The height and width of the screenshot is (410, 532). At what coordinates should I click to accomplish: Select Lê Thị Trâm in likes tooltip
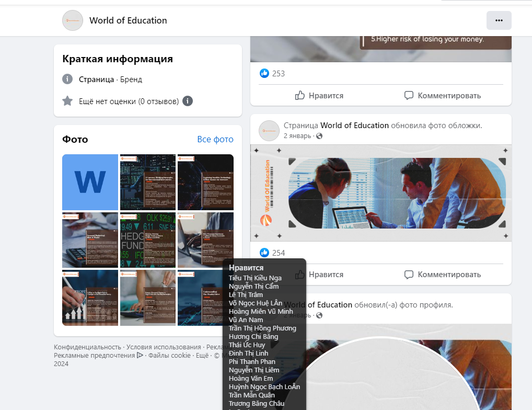point(246,294)
